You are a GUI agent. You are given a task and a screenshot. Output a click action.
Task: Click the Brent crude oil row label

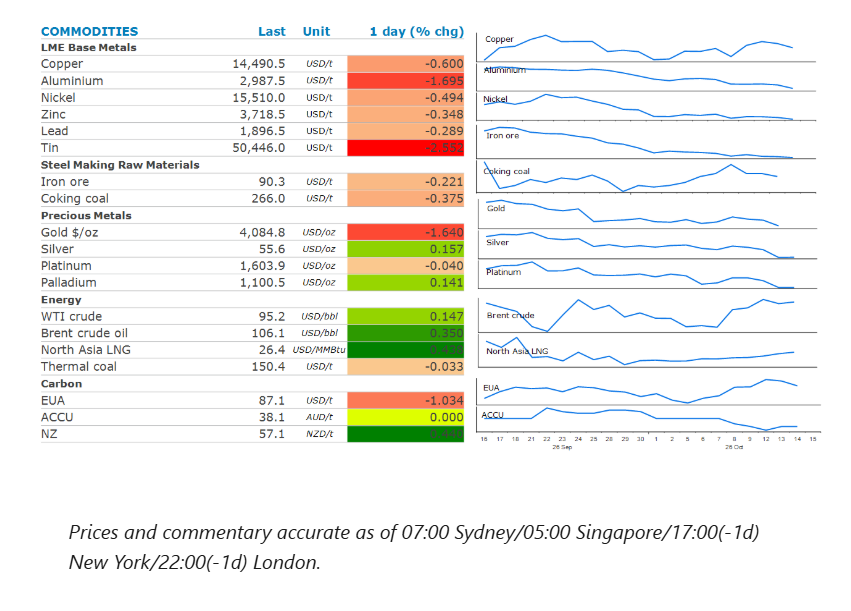pyautogui.click(x=84, y=333)
